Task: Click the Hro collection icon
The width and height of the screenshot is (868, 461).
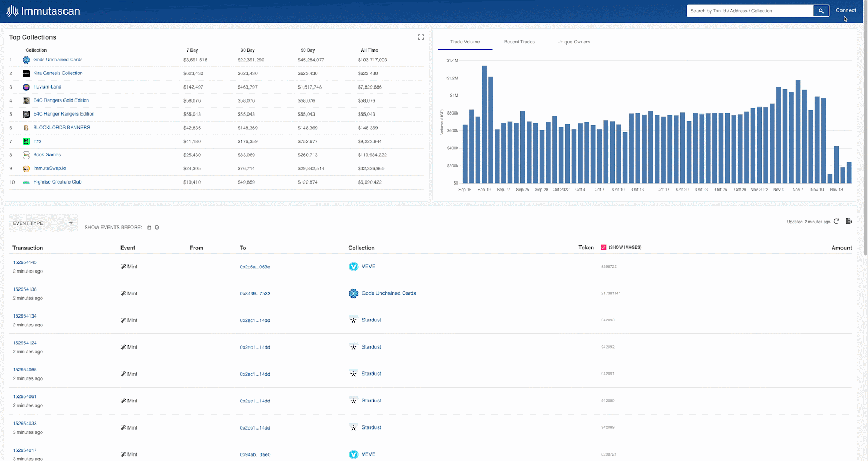Action: tap(26, 141)
